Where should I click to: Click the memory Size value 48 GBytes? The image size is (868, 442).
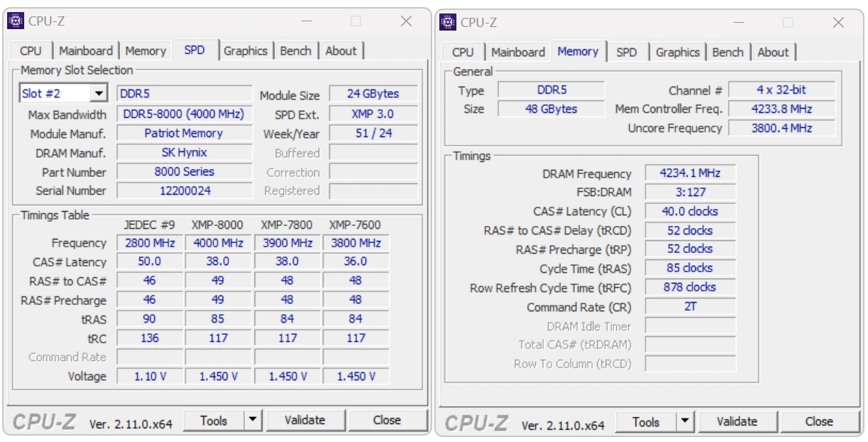tap(551, 109)
